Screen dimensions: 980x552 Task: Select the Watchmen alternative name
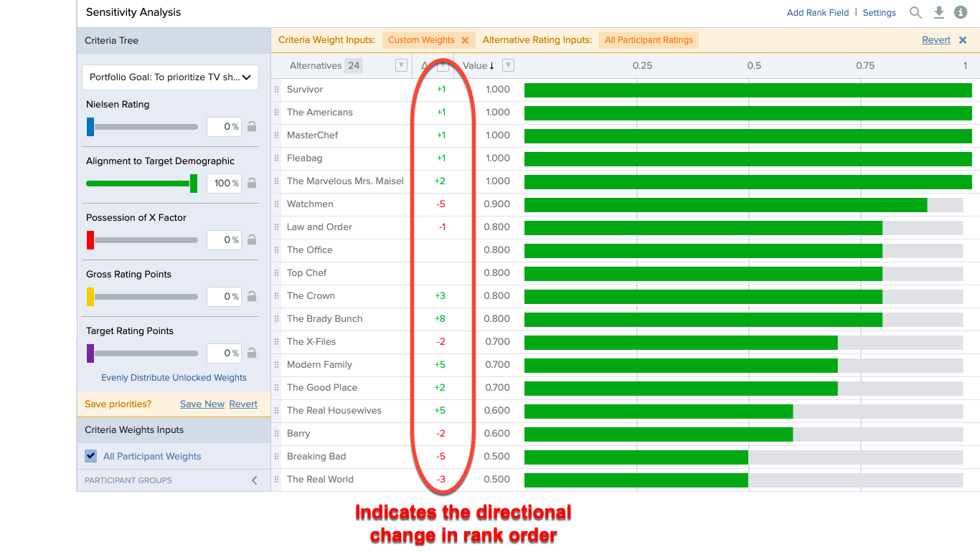(x=310, y=204)
